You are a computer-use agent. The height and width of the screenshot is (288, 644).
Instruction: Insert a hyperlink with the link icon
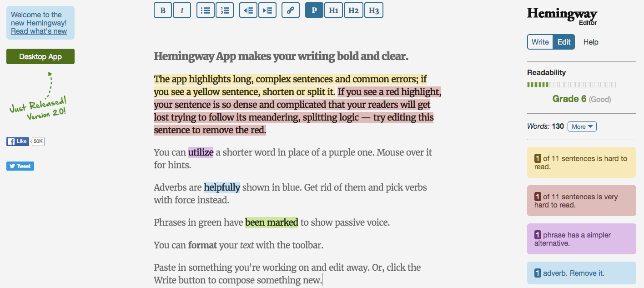291,10
